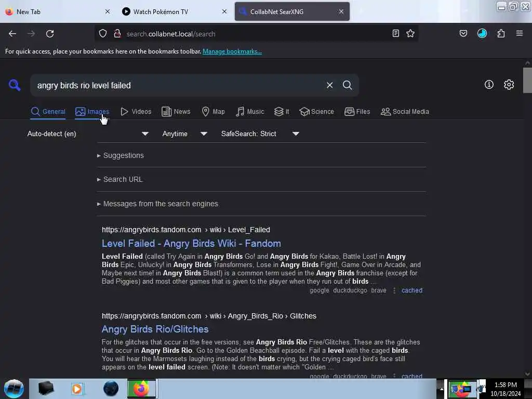Switch to the It category
Image resolution: width=532 pixels, height=399 pixels.
[282, 112]
